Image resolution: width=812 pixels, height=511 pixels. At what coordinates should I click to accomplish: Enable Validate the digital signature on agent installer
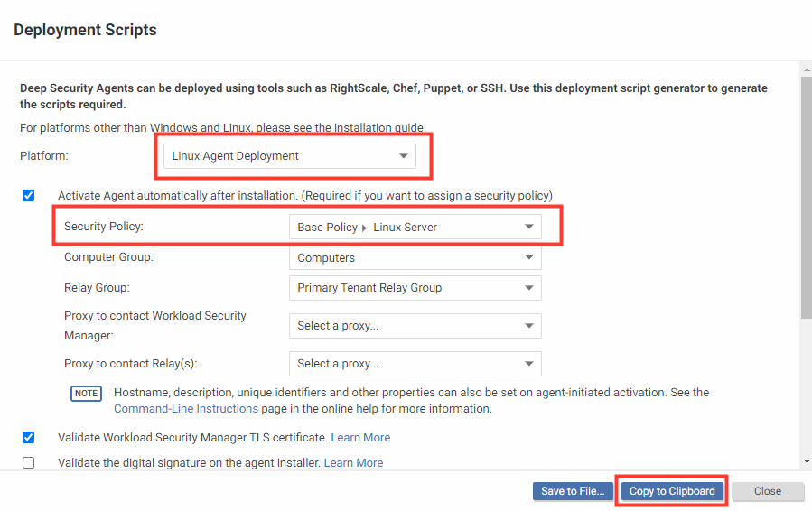[x=29, y=462]
